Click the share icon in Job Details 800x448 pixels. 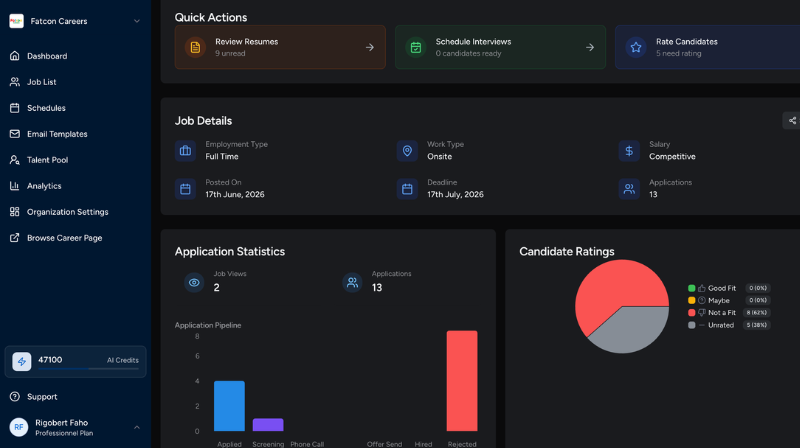click(792, 121)
